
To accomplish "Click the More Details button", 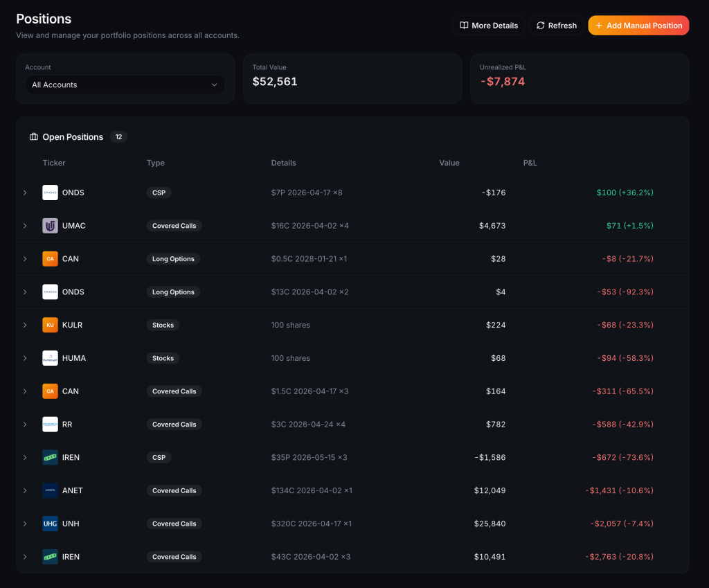I will click(x=489, y=25).
